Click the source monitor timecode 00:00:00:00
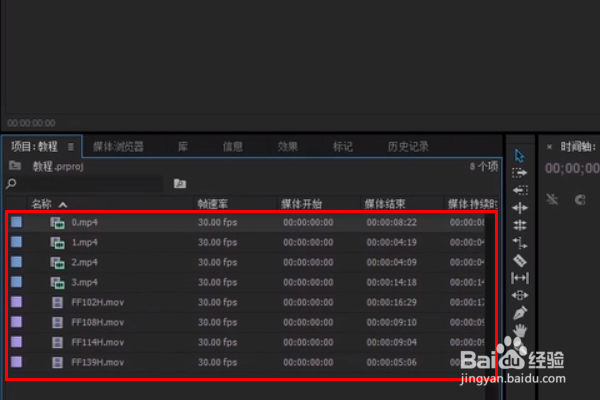Screen dimensions: 600x400 (x=31, y=123)
